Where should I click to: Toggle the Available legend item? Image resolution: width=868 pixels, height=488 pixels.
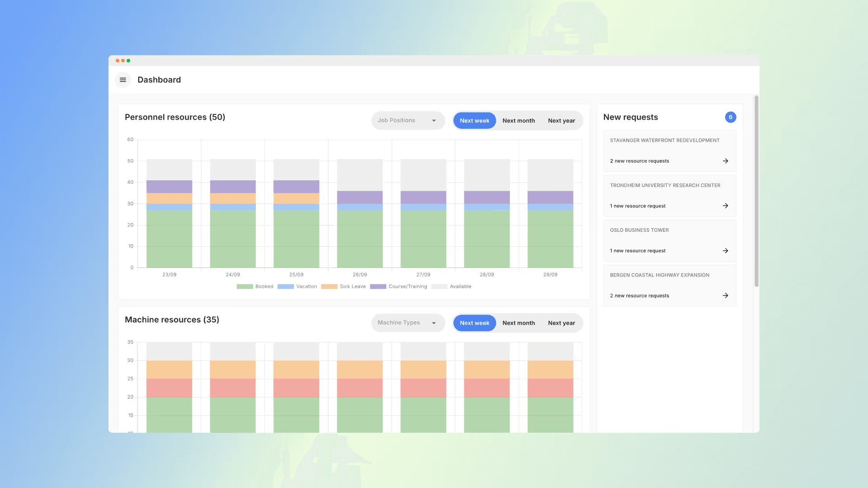click(451, 286)
